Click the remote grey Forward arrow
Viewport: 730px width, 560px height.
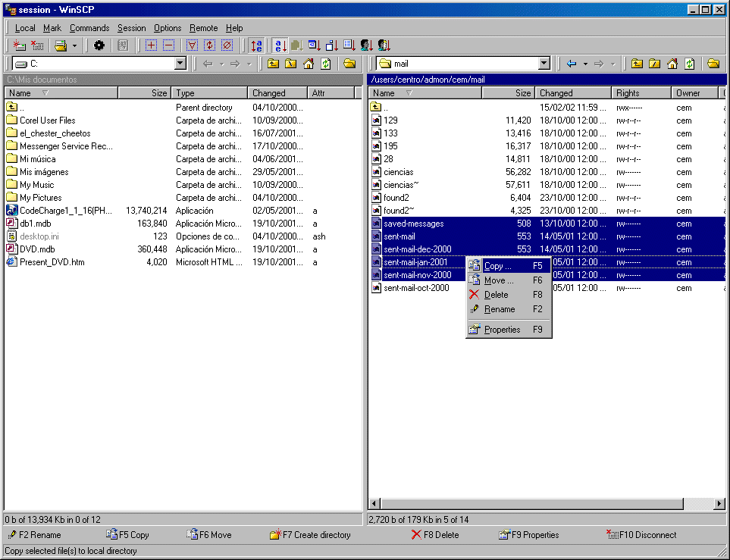pos(599,64)
